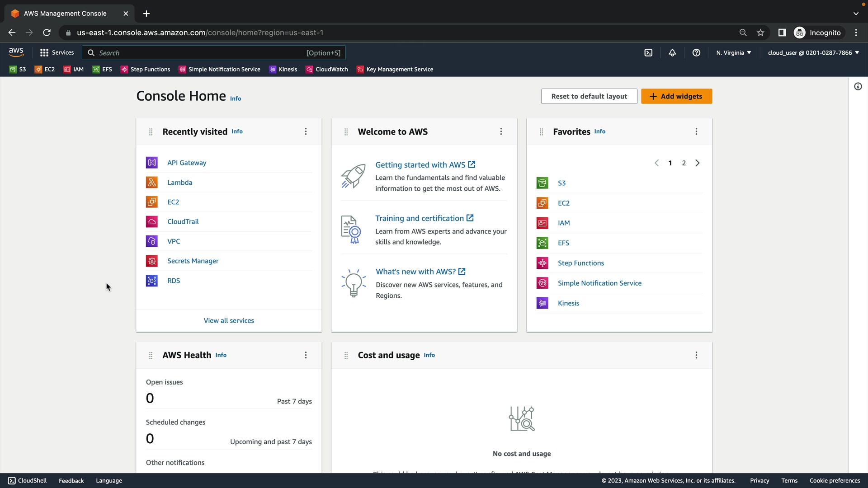Open the View all services link

[x=229, y=321]
